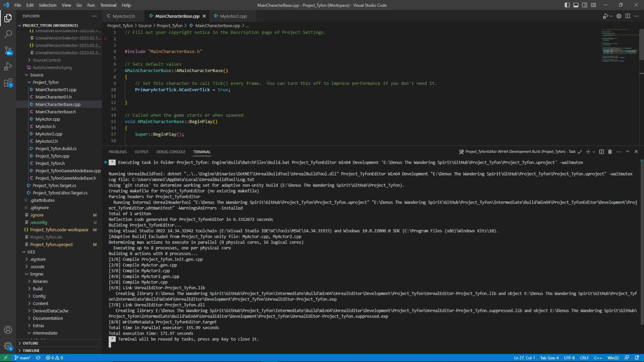
Task: Maximize the terminal panel size
Action: click(627, 152)
